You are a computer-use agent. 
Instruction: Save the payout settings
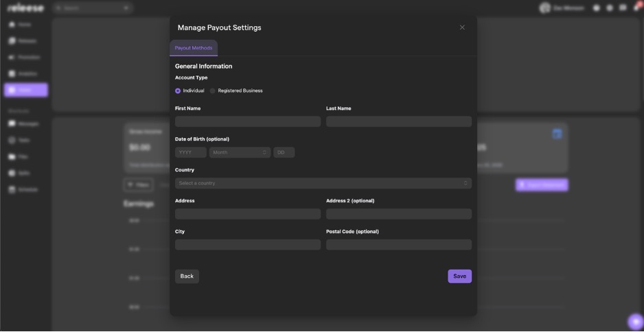coord(459,276)
